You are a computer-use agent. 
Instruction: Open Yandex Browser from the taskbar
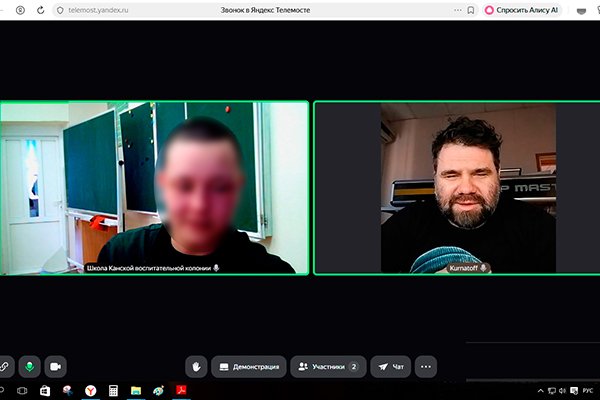(x=90, y=391)
